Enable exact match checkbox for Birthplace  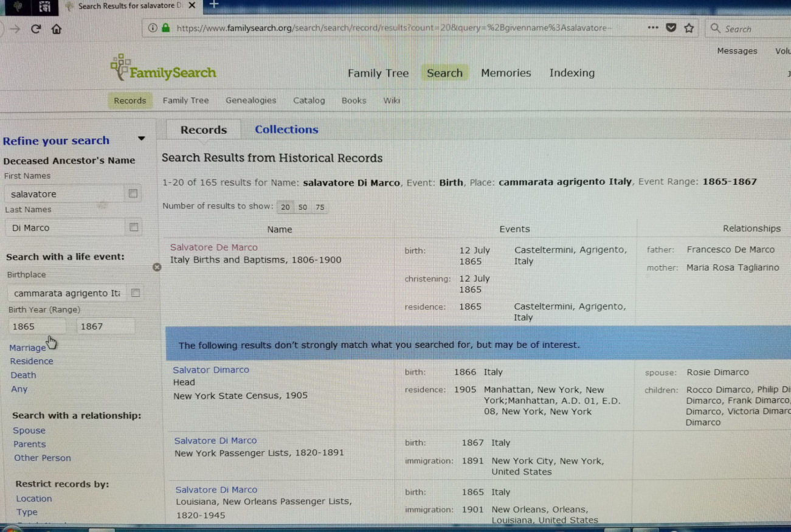136,293
